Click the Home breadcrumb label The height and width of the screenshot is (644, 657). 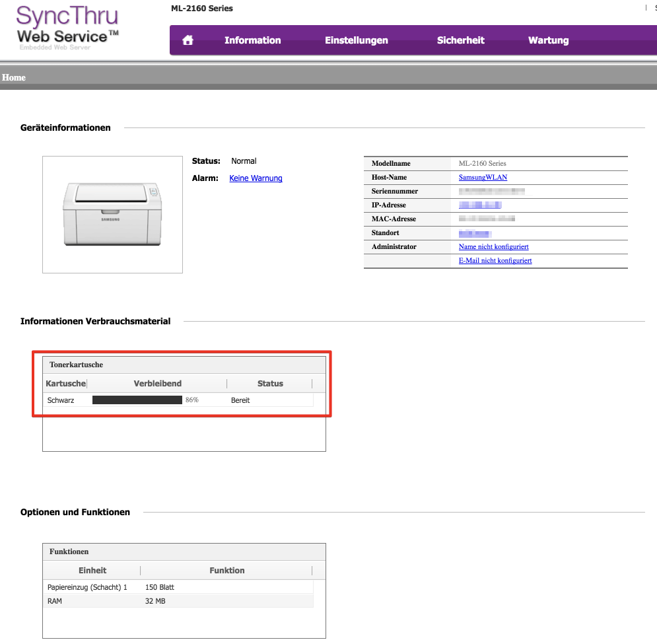14,77
